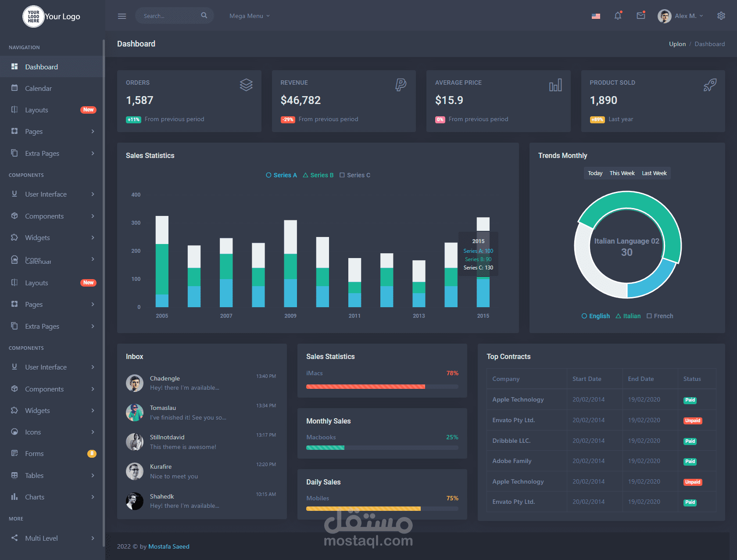Select the Today tab in Trends

[x=595, y=173]
